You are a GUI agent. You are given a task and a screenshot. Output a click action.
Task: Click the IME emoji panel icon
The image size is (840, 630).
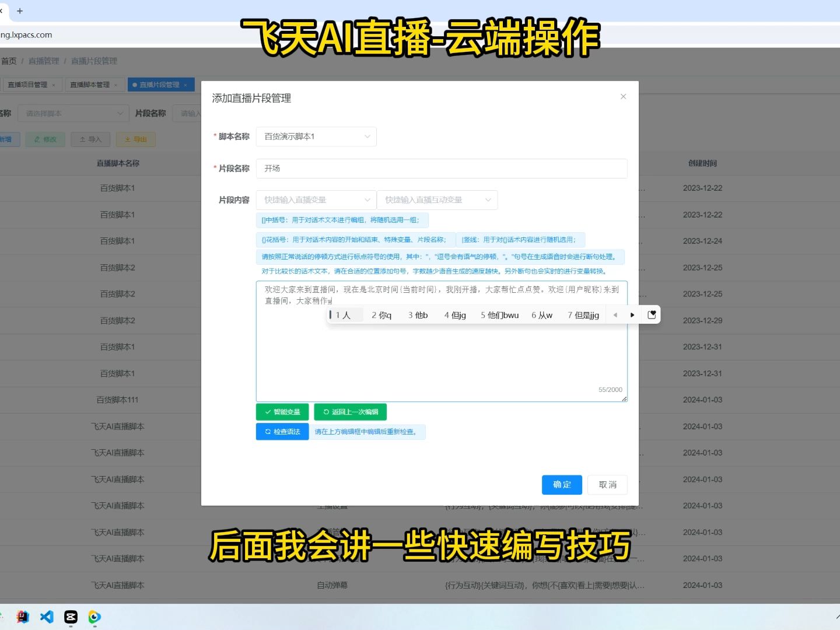tap(652, 315)
